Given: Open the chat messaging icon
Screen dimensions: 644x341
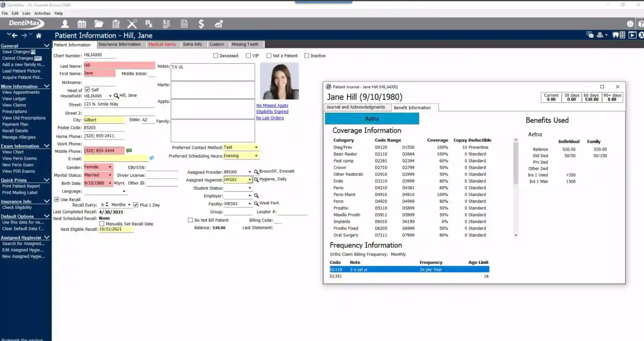Looking at the screenshot, I should (x=590, y=35).
